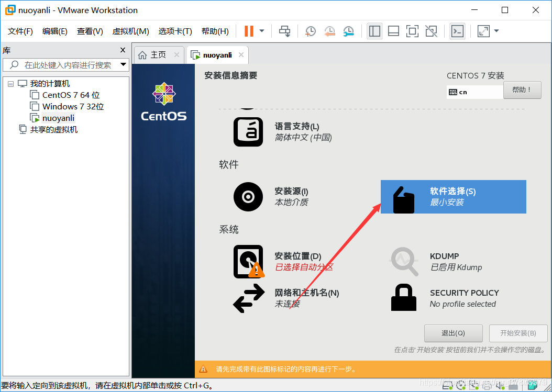
Task: Take a snapshot of this virtual machine
Action: point(310,31)
